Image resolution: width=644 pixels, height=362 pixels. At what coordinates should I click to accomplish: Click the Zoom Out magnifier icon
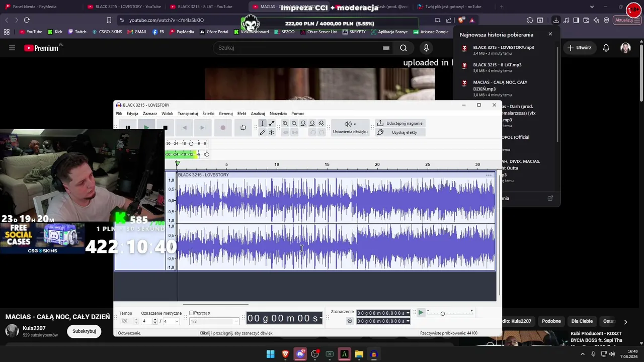pos(294,124)
